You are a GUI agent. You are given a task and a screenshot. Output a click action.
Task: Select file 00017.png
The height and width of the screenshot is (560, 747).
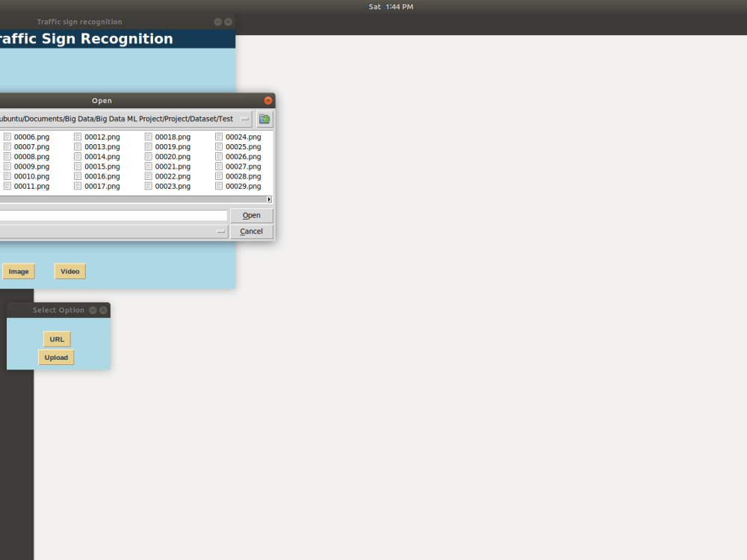click(x=97, y=186)
